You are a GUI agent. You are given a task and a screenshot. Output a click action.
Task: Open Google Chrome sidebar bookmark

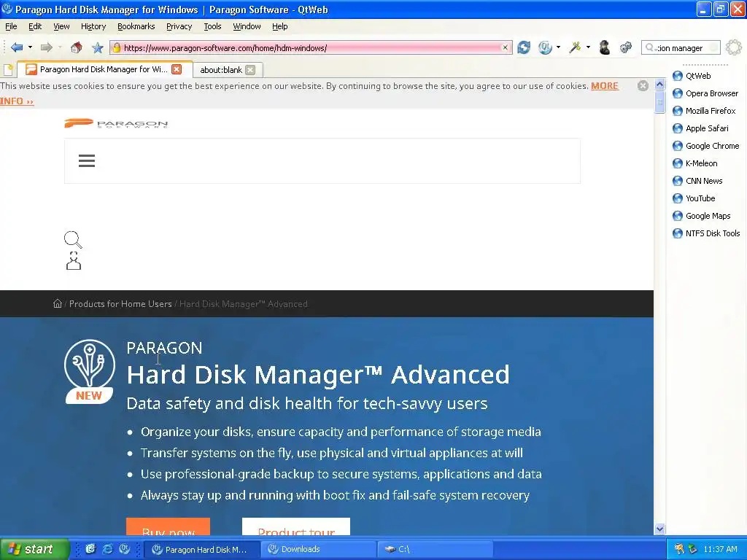pos(706,146)
